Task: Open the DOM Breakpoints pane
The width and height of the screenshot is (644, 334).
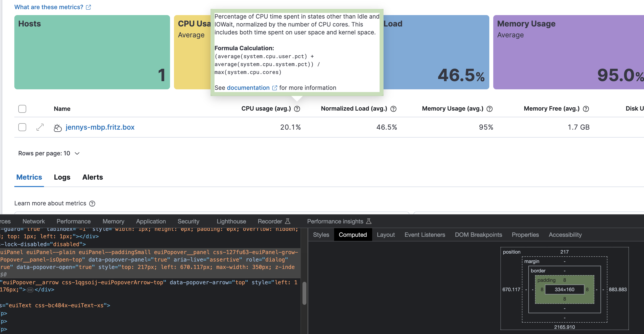Action: 478,235
